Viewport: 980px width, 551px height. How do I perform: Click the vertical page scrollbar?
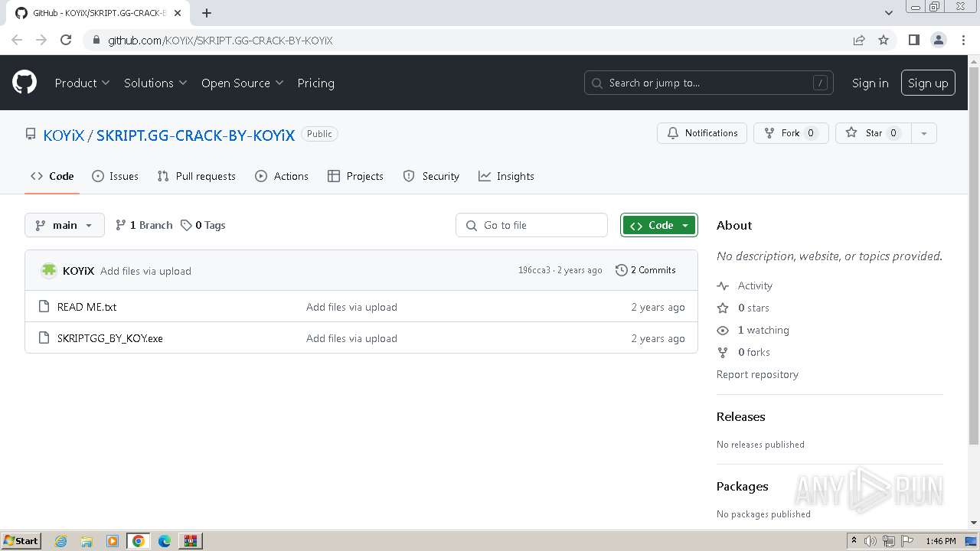pyautogui.click(x=974, y=256)
